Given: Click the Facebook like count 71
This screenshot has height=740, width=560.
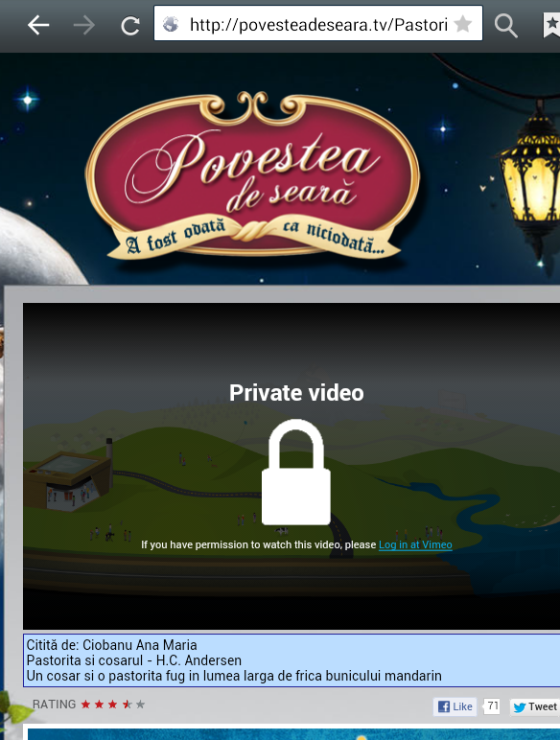Looking at the screenshot, I should coord(492,706).
